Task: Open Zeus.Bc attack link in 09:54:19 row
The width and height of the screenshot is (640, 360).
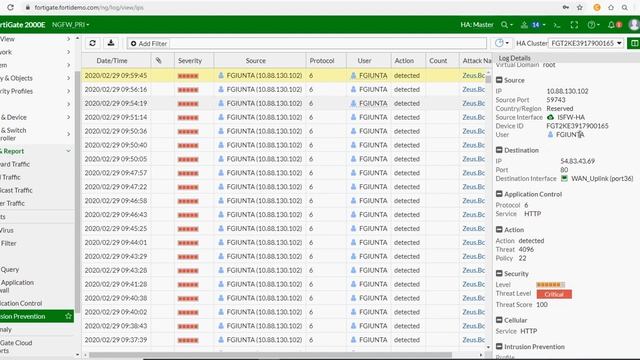Action: pyautogui.click(x=473, y=103)
